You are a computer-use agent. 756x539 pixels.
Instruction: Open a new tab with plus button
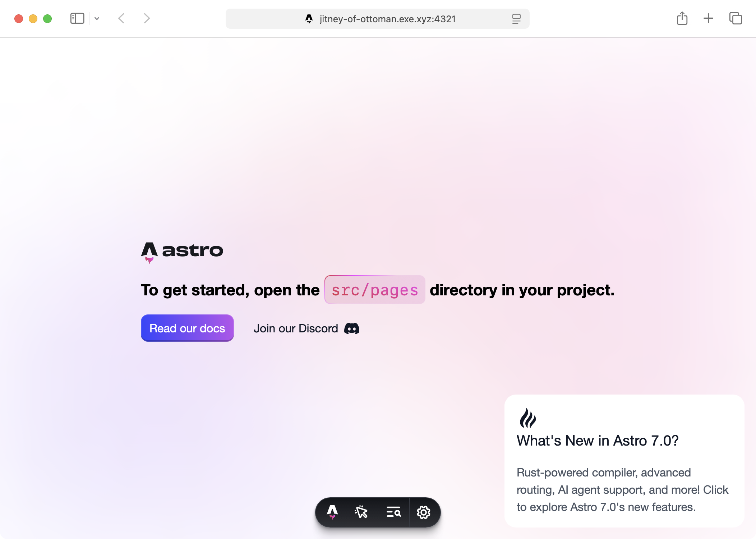(x=708, y=18)
